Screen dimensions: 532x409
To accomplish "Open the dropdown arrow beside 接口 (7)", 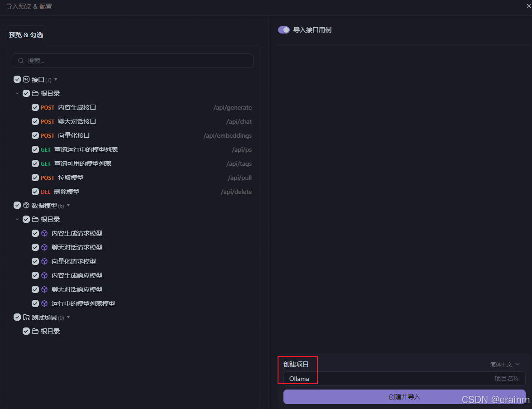I will click(56, 79).
